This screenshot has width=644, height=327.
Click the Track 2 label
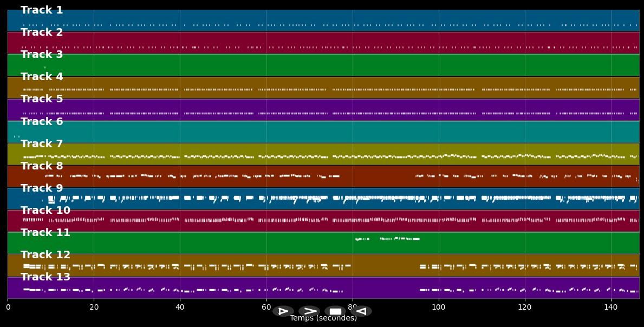42,32
